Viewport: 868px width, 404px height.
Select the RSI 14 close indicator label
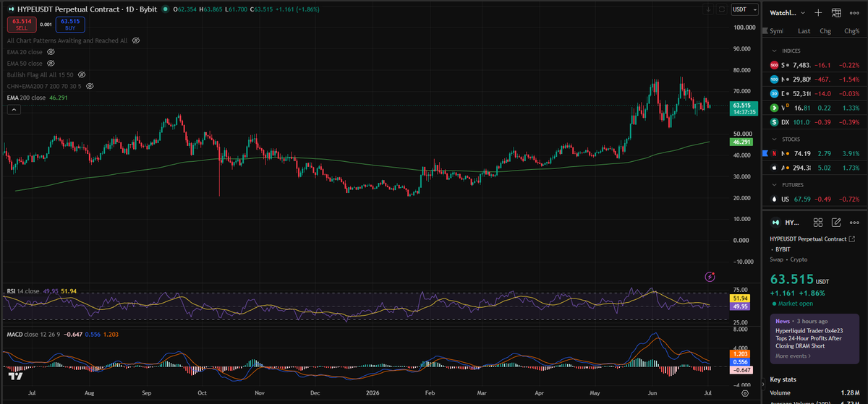pos(22,291)
